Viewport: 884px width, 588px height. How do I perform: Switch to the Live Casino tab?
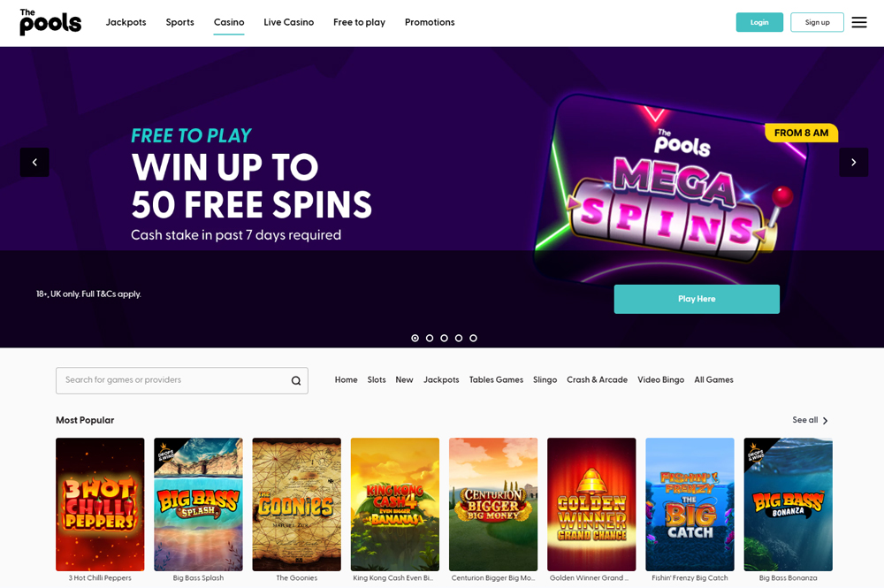tap(289, 22)
